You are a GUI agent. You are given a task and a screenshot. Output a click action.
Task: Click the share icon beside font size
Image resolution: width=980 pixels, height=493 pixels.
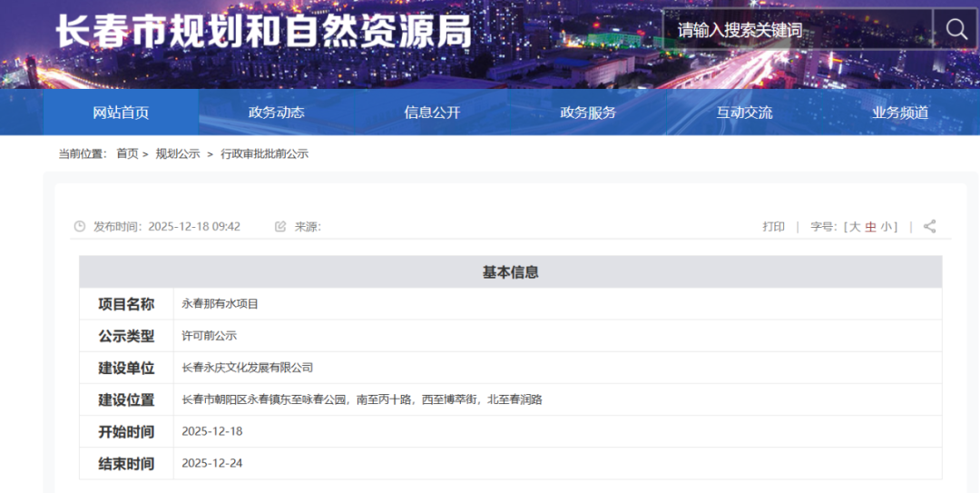tap(929, 226)
